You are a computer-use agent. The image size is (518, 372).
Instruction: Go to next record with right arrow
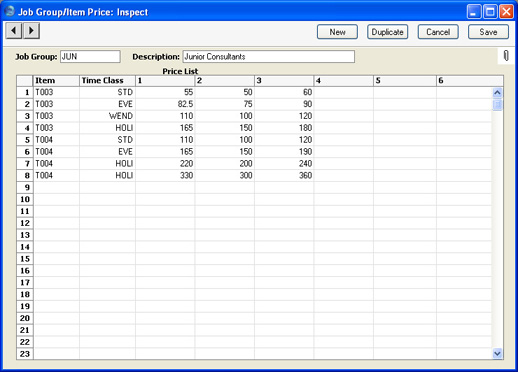[x=31, y=31]
